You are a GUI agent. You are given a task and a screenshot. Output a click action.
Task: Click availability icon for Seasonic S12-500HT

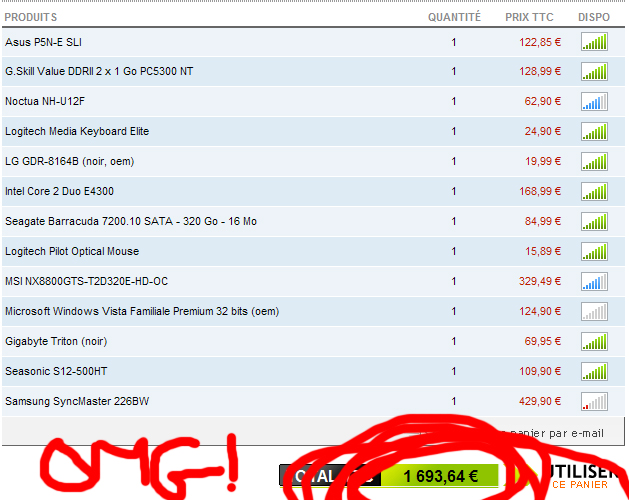[x=594, y=372]
